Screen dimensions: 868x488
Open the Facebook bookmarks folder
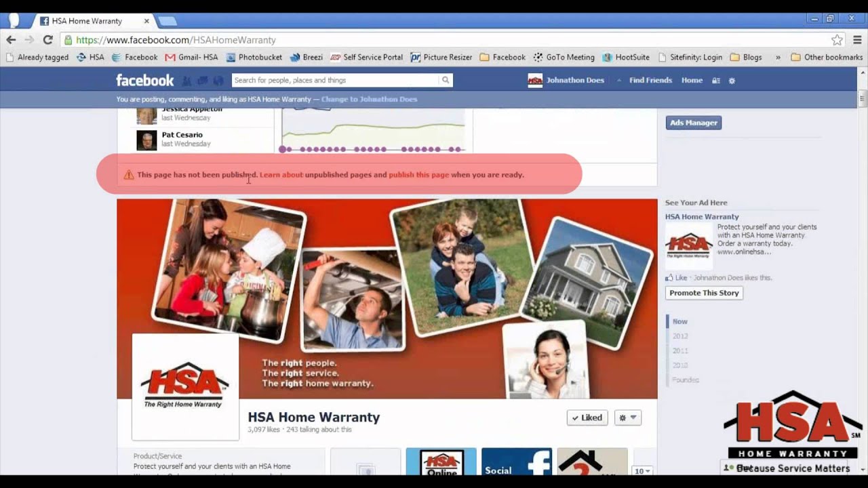tap(502, 58)
